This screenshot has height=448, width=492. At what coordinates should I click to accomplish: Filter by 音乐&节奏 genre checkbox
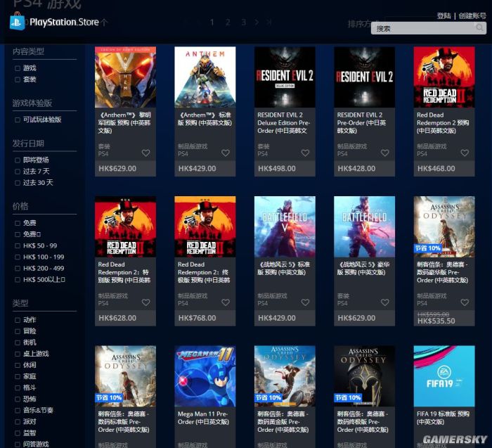tap(18, 410)
